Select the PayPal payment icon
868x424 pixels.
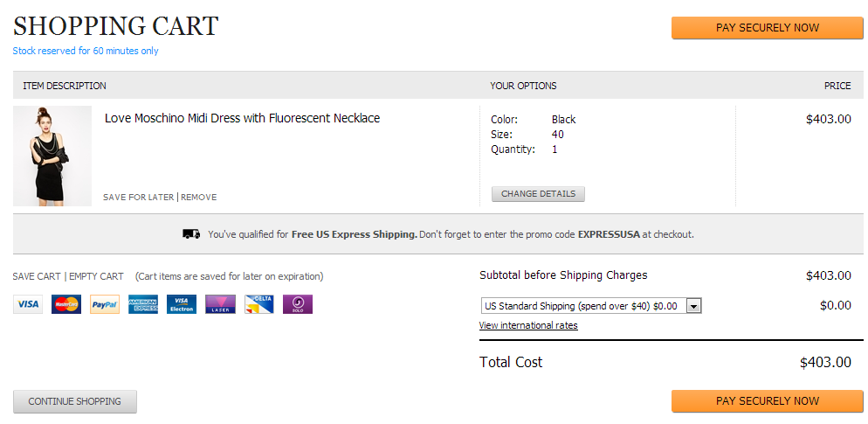tap(105, 304)
